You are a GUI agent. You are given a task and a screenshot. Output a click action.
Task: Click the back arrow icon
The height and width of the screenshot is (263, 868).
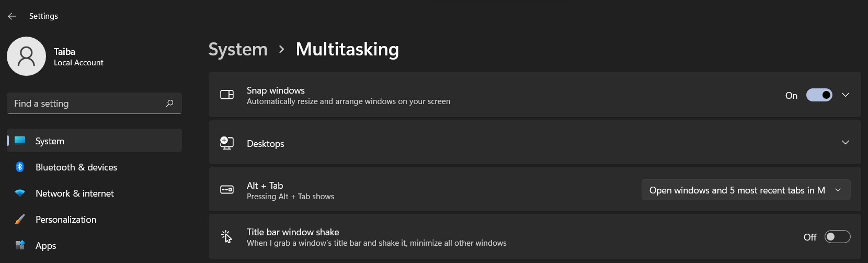[x=12, y=16]
